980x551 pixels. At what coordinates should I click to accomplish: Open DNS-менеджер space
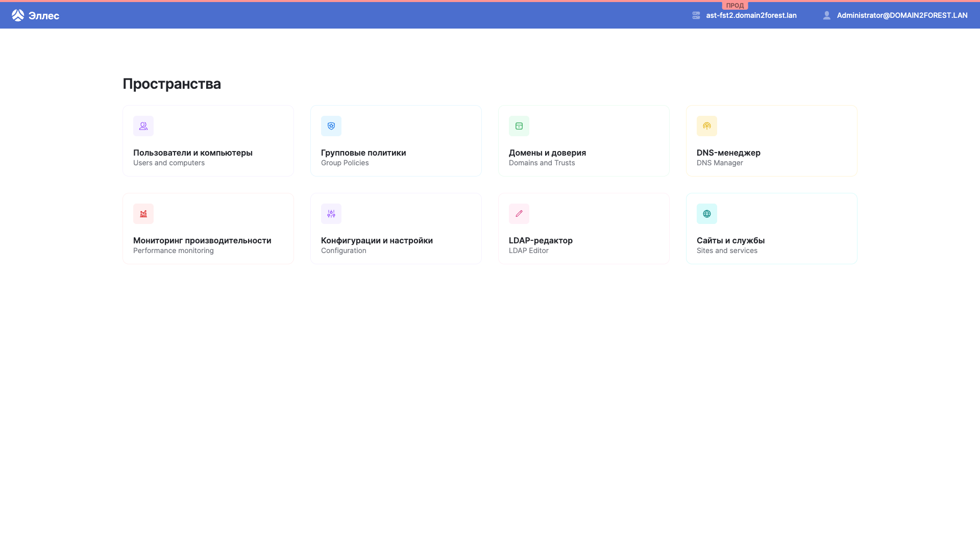(772, 141)
